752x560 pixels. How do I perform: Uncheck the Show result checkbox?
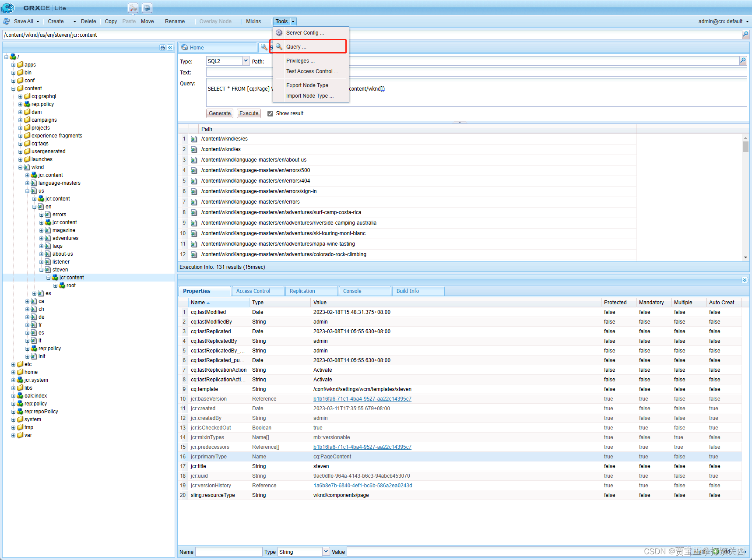pos(270,113)
